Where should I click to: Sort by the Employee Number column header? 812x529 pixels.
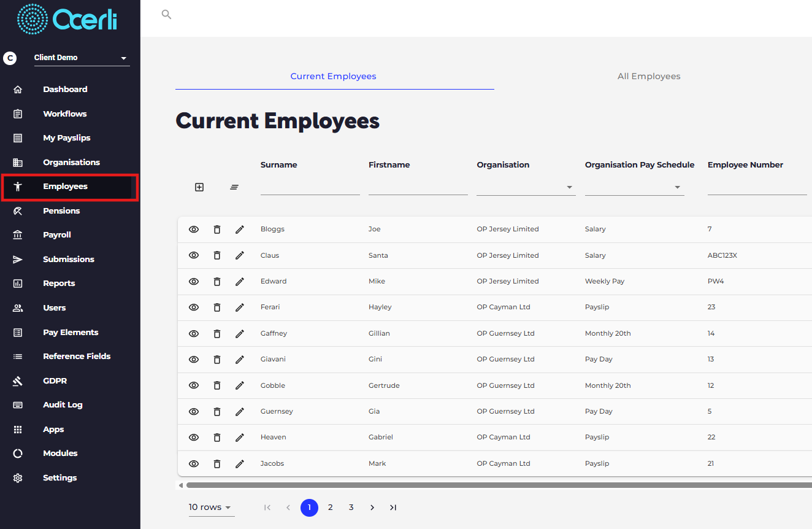click(745, 164)
